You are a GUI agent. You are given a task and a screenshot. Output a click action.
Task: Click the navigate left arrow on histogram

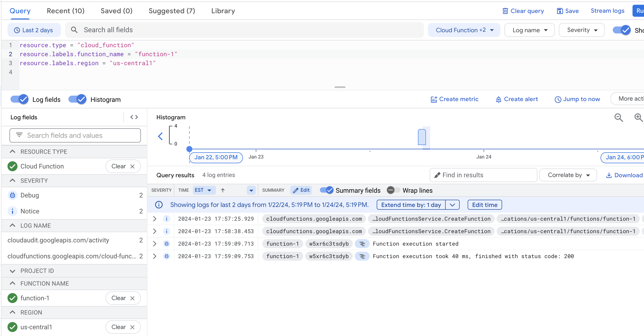(161, 136)
